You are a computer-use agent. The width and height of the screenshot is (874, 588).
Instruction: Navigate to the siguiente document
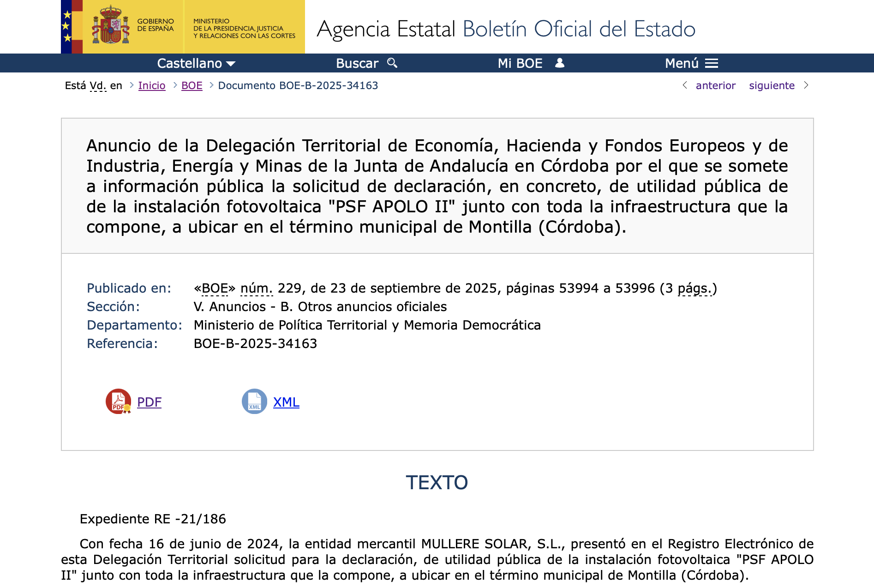tap(772, 85)
